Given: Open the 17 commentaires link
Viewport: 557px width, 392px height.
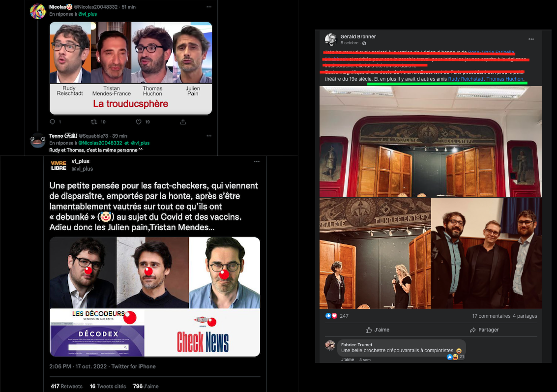Looking at the screenshot, I should coord(491,316).
